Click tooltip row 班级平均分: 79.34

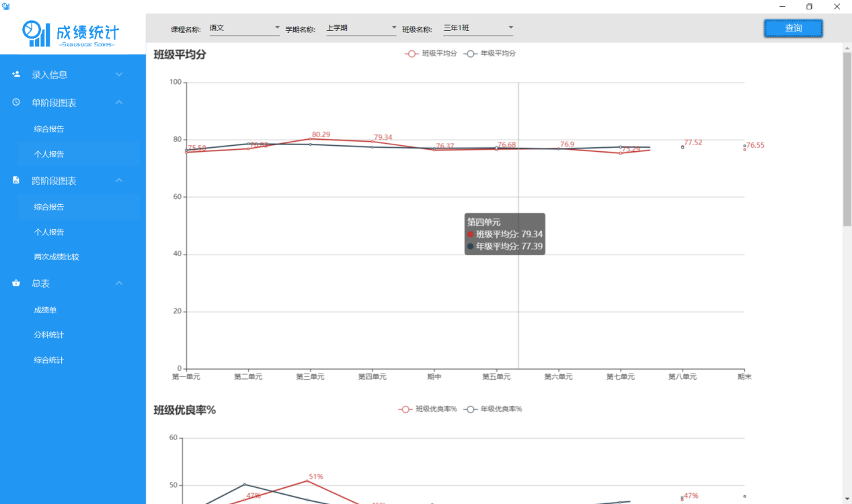[505, 235]
